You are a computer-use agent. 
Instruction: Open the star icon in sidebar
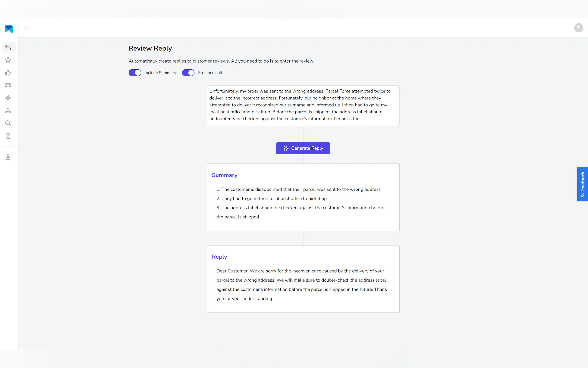pyautogui.click(x=8, y=60)
